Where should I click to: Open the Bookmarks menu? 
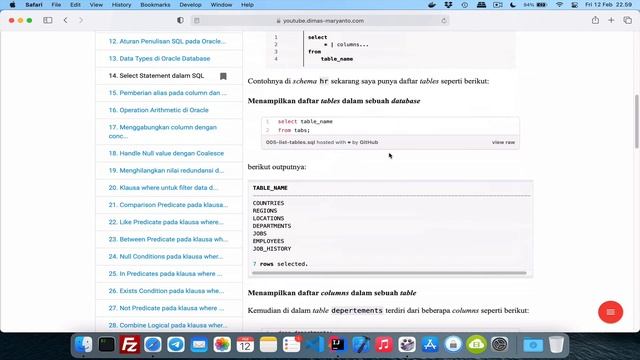pyautogui.click(x=155, y=5)
